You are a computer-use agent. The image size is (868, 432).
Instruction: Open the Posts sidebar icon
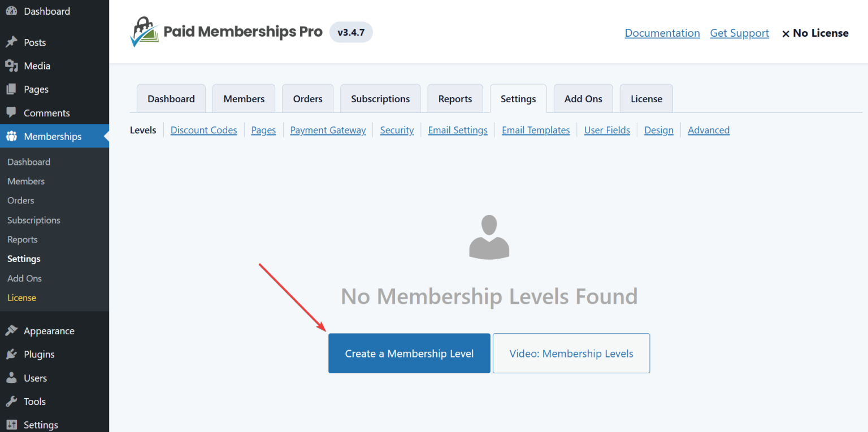(x=13, y=42)
